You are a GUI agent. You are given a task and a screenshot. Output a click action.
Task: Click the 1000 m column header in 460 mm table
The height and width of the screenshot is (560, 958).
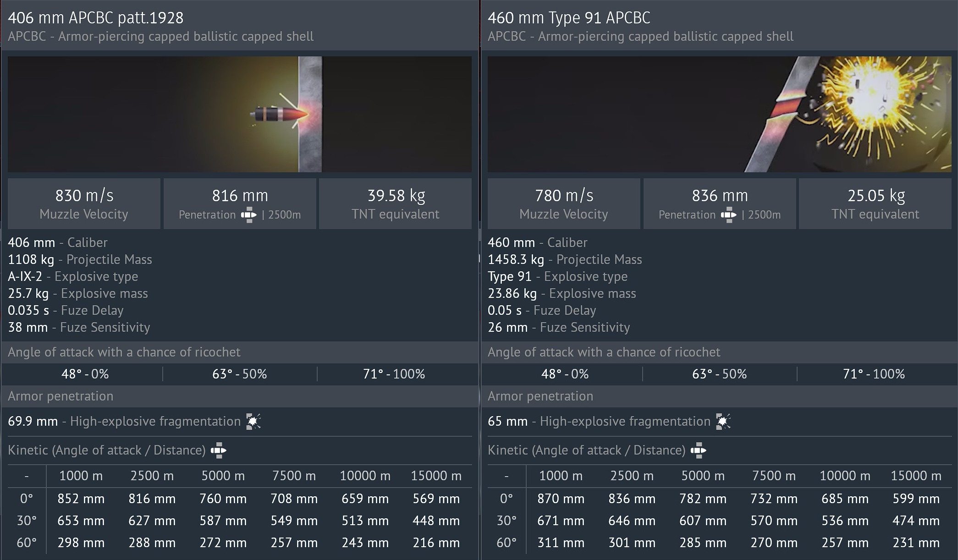tap(561, 476)
